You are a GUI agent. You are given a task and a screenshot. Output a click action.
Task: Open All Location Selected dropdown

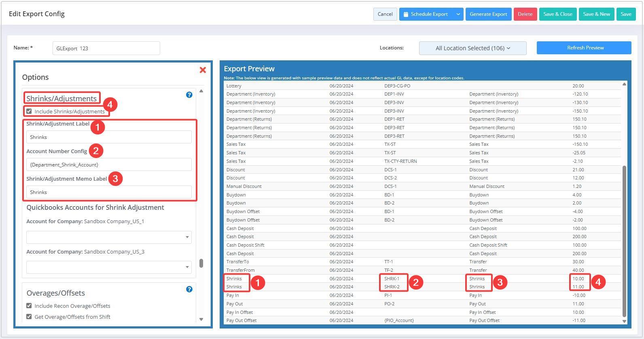point(472,48)
